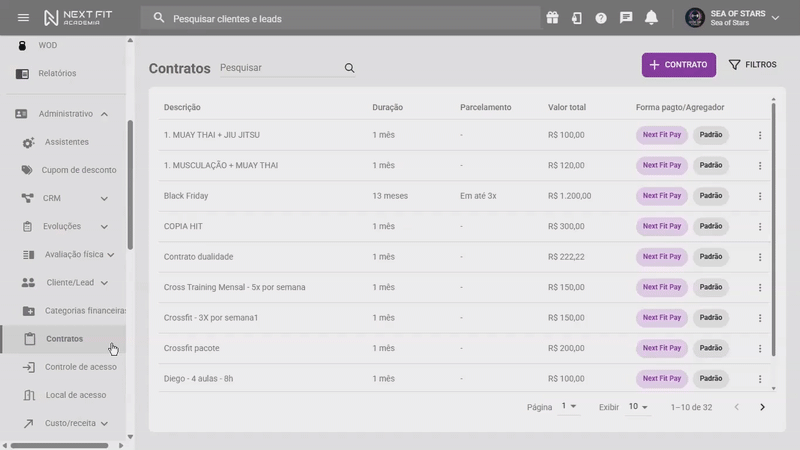Open options for Cross Training Mensal row
Image resolution: width=800 pixels, height=450 pixels.
760,288
